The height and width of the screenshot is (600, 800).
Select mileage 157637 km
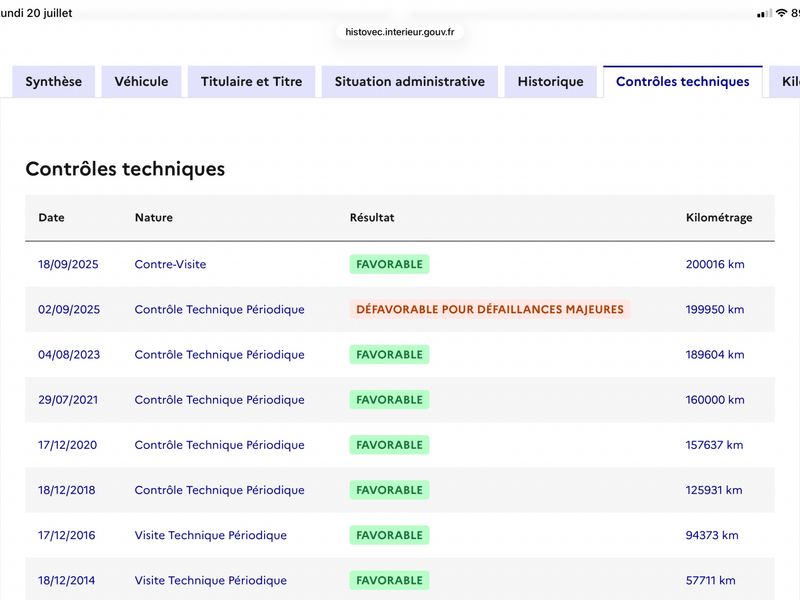pyautogui.click(x=714, y=445)
